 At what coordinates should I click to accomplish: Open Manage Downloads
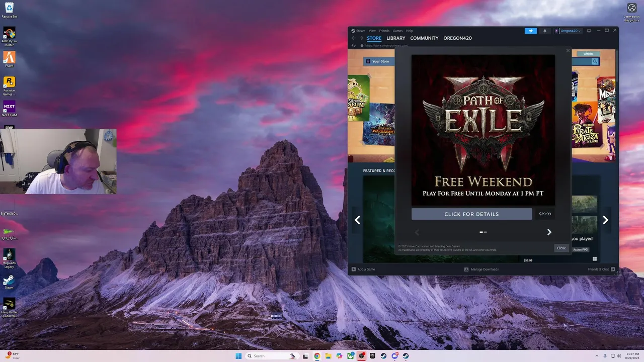(x=481, y=269)
